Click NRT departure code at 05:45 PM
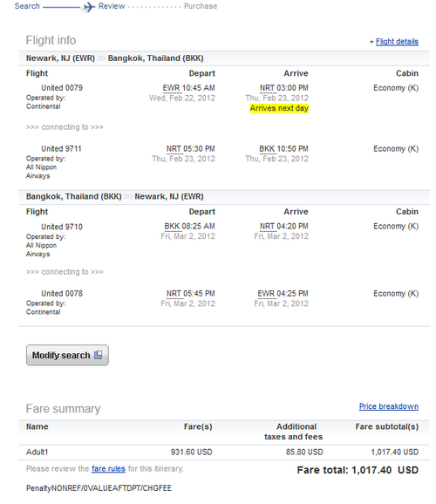This screenshot has height=504, width=436. tap(174, 294)
